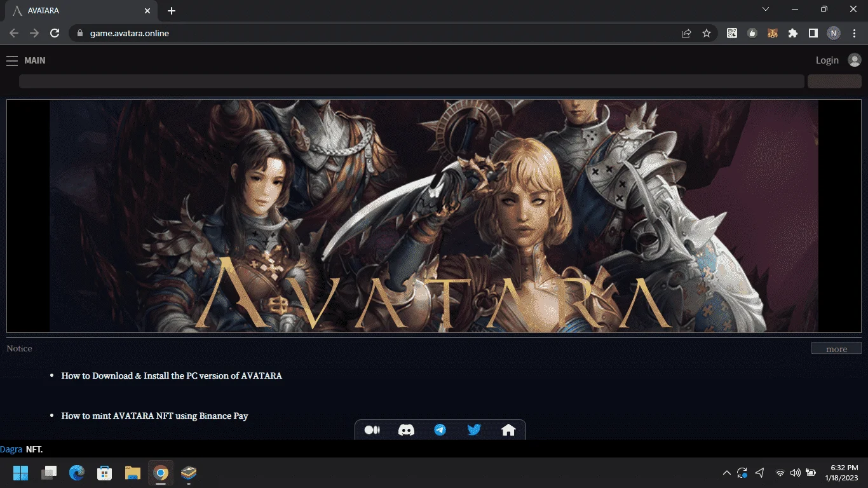The image size is (868, 488).
Task: Click the sync update tray icon
Action: coord(742,473)
